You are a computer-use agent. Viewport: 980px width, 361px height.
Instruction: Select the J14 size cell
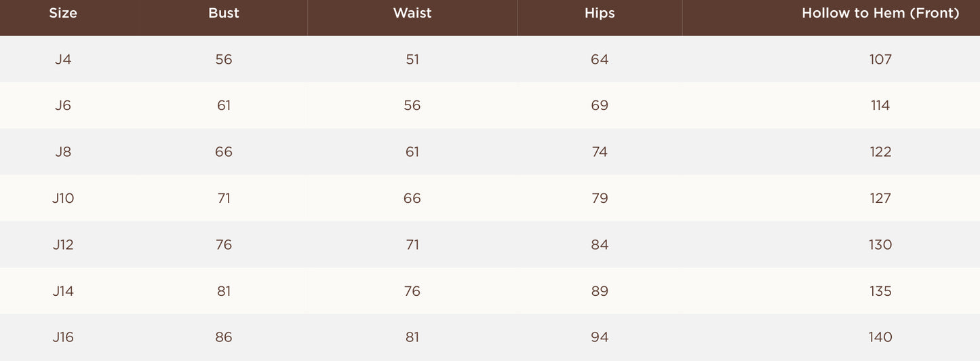[x=63, y=291]
